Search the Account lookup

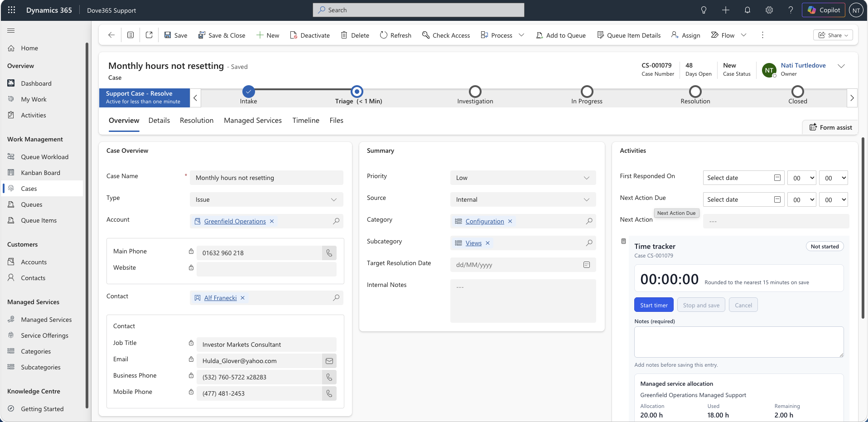pos(336,221)
